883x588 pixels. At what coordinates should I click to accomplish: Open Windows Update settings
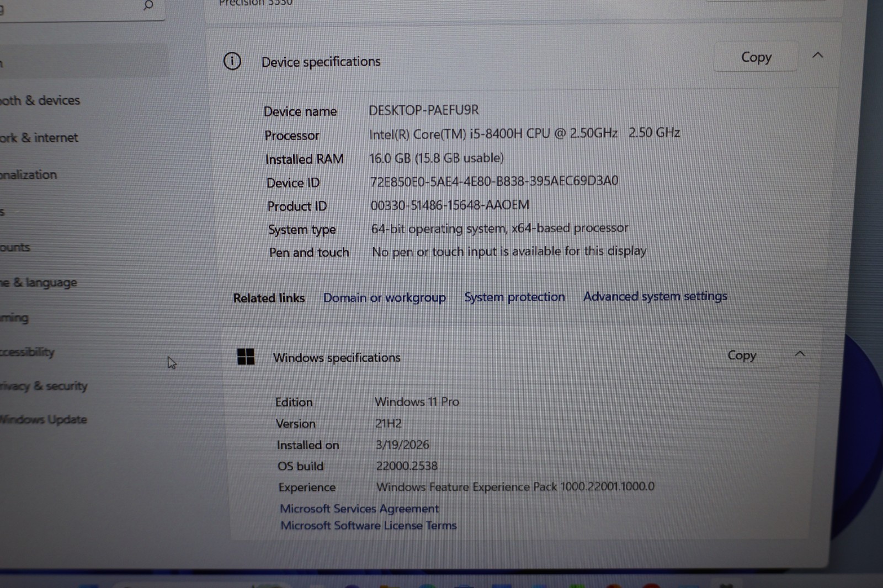coord(44,419)
